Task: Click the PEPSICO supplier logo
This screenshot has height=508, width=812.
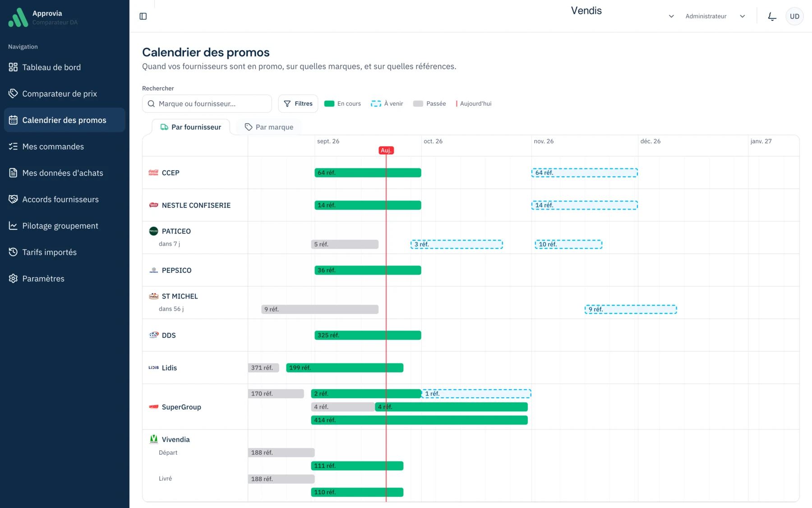Action: (153, 270)
